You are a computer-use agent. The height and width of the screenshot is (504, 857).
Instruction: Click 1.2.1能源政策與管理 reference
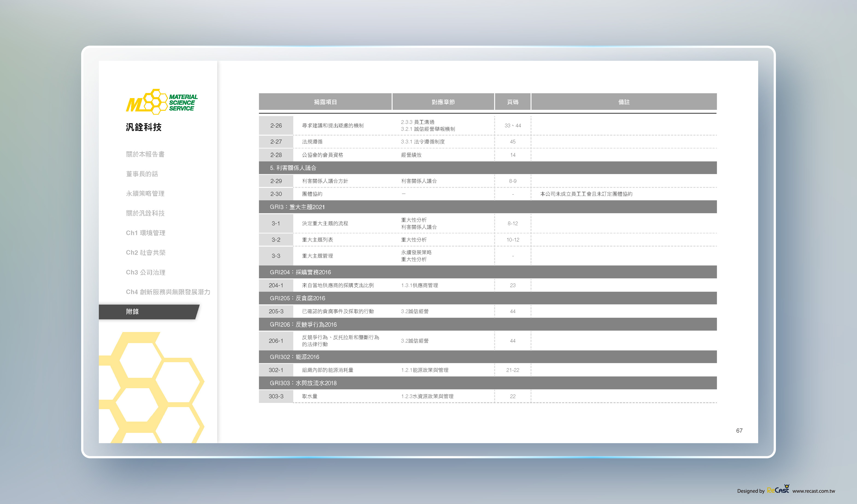pos(424,370)
